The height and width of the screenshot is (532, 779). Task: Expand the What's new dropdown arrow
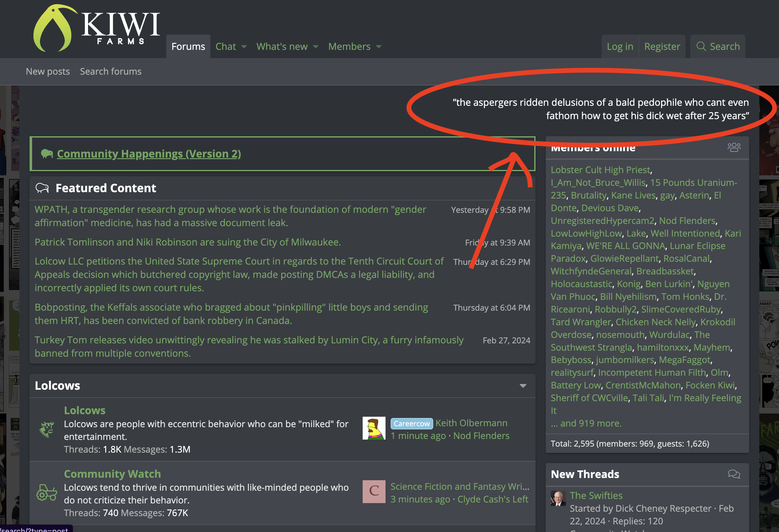coord(316,47)
